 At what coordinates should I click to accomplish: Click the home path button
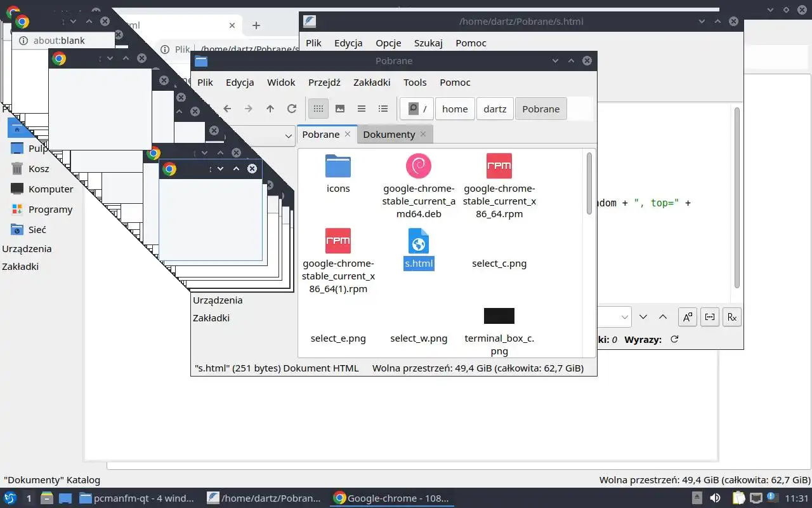(455, 109)
